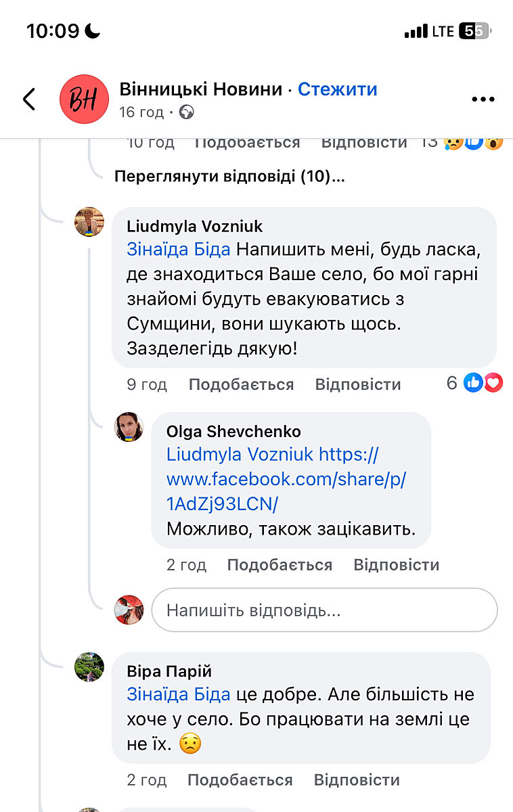Like Віра Парій's comment with Подобається

click(x=240, y=780)
